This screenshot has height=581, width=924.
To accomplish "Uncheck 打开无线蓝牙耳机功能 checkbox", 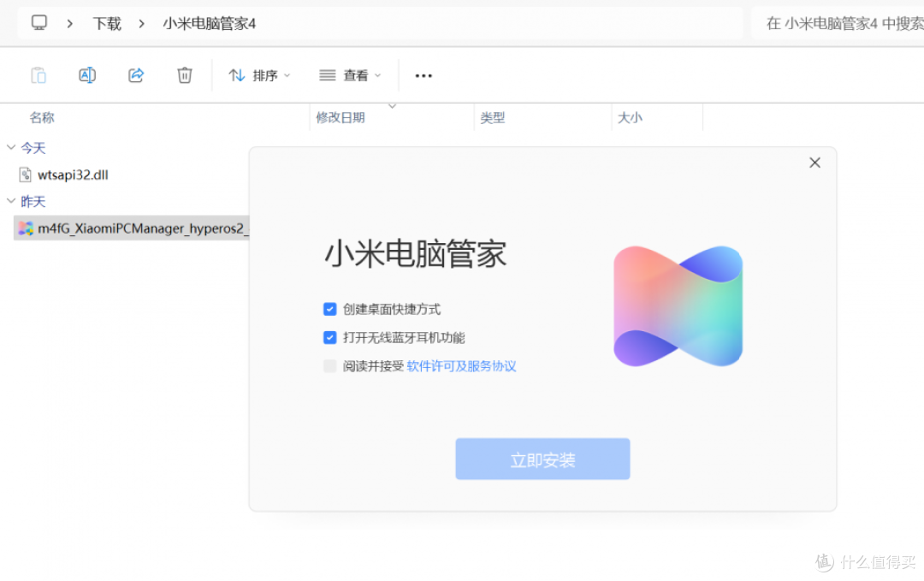I will coord(330,337).
